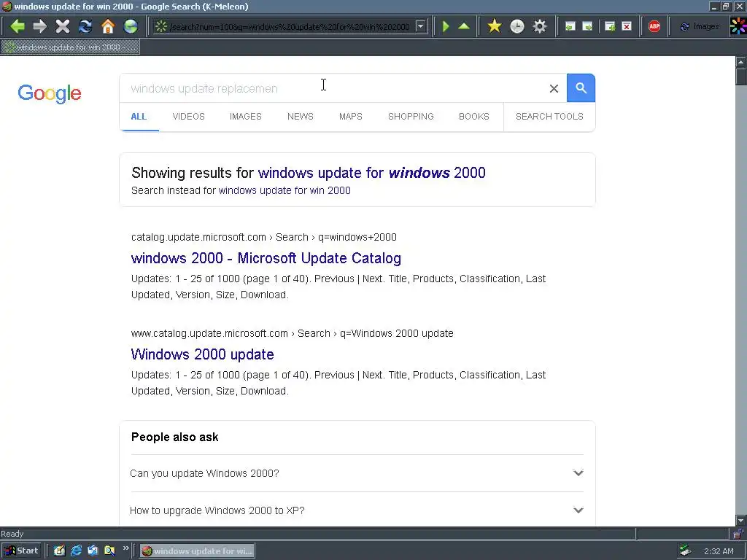Click "windows update for windows 2000" corrected link
This screenshot has height=560, width=747.
(x=371, y=172)
